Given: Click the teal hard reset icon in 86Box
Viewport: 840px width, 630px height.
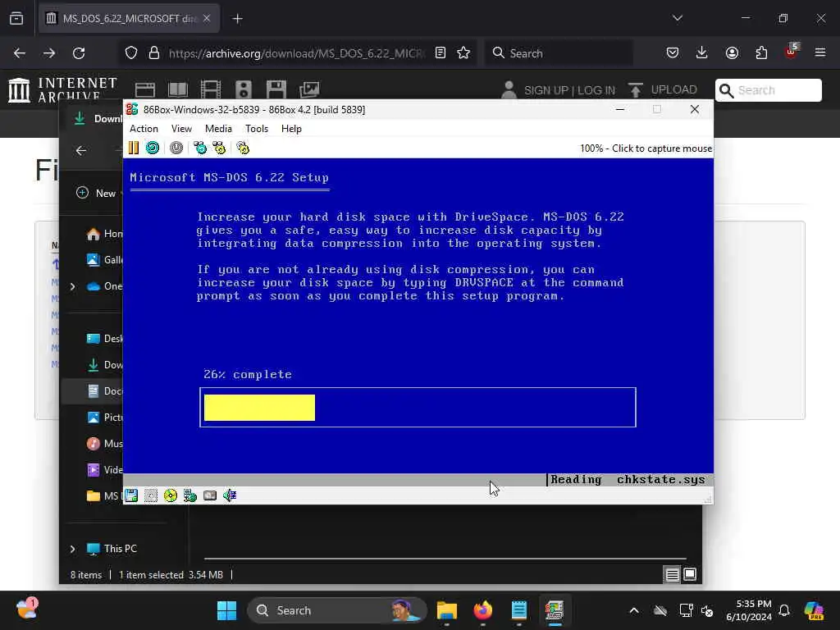Looking at the screenshot, I should coord(153,148).
